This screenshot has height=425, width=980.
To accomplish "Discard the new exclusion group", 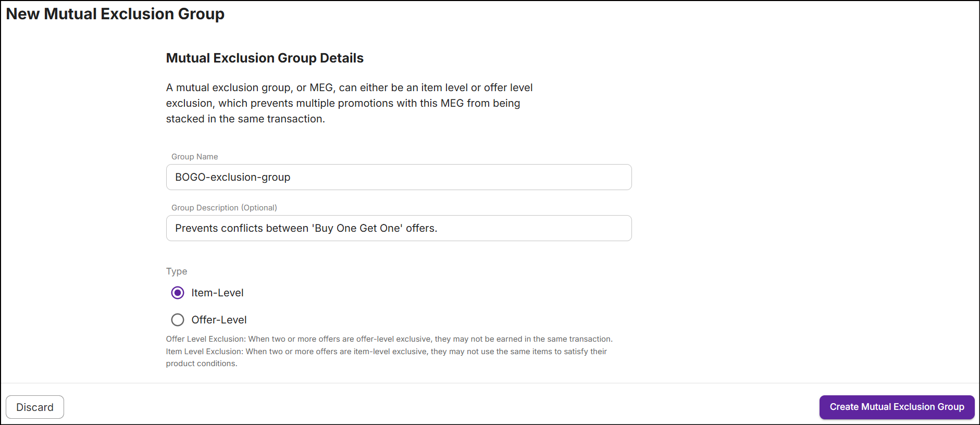I will point(35,407).
